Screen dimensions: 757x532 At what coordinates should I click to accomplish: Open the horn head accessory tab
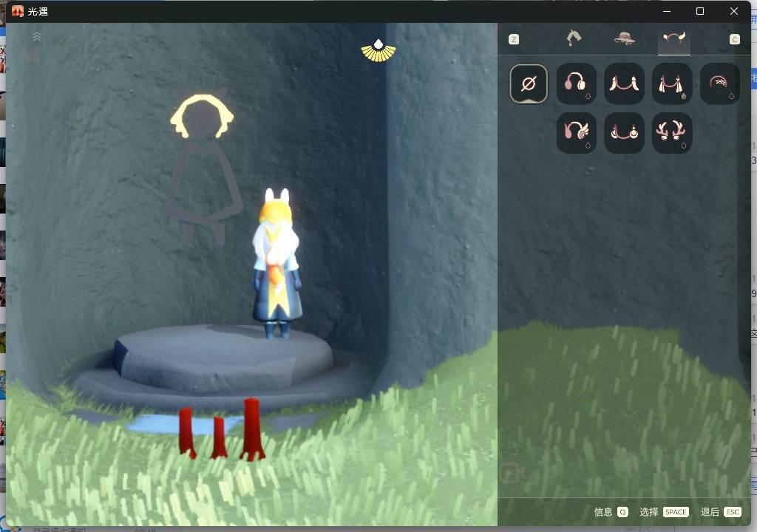pos(674,38)
